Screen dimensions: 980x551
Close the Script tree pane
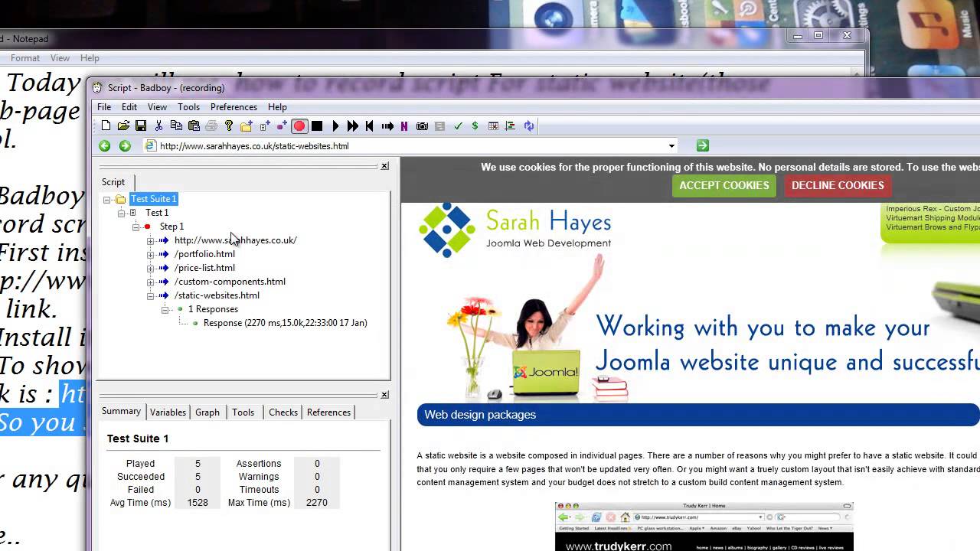pyautogui.click(x=385, y=166)
